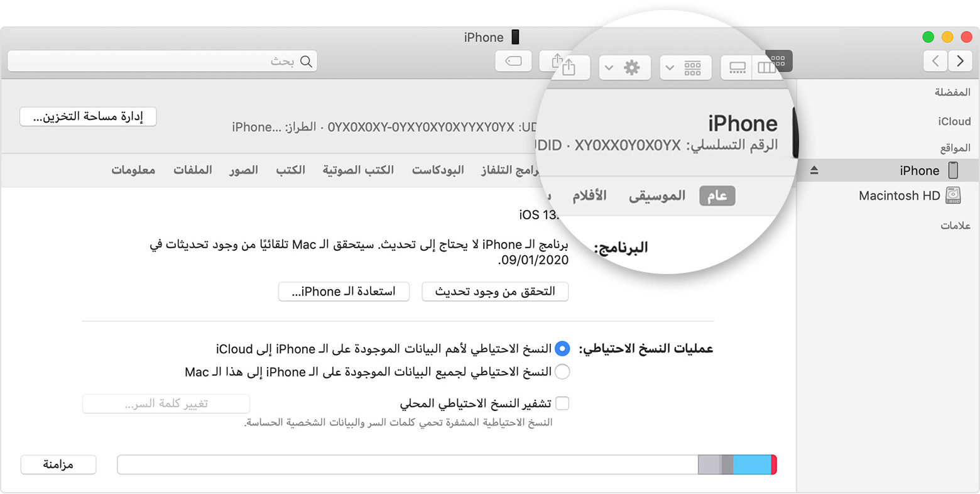Click the Macintosh HD disk icon
980x494 pixels.
[x=953, y=195]
